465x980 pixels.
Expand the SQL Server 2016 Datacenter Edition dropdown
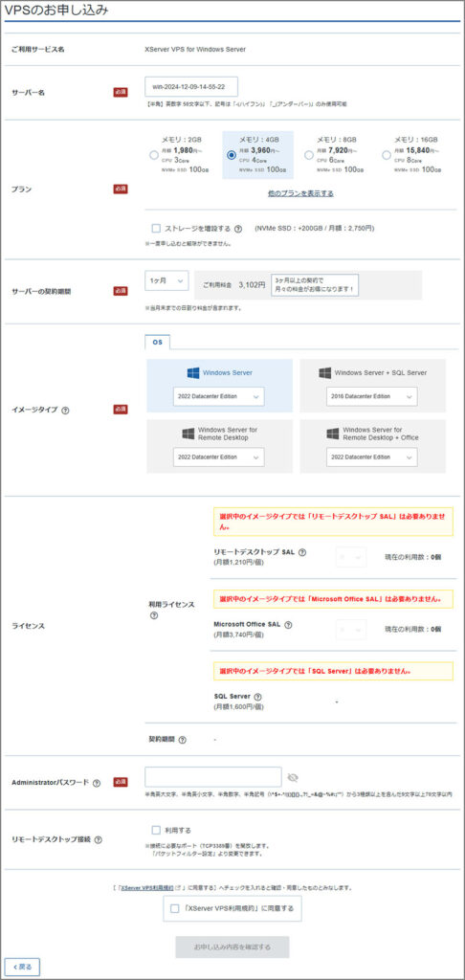(x=372, y=396)
